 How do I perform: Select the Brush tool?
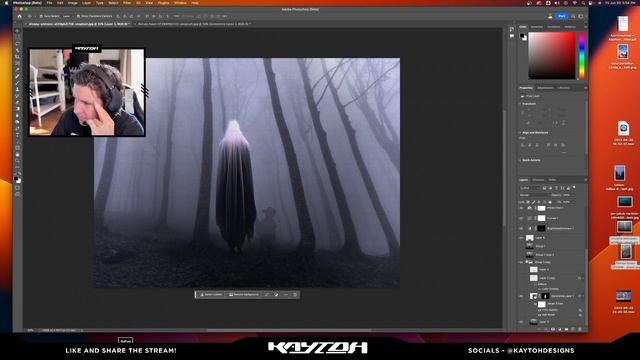click(17, 83)
